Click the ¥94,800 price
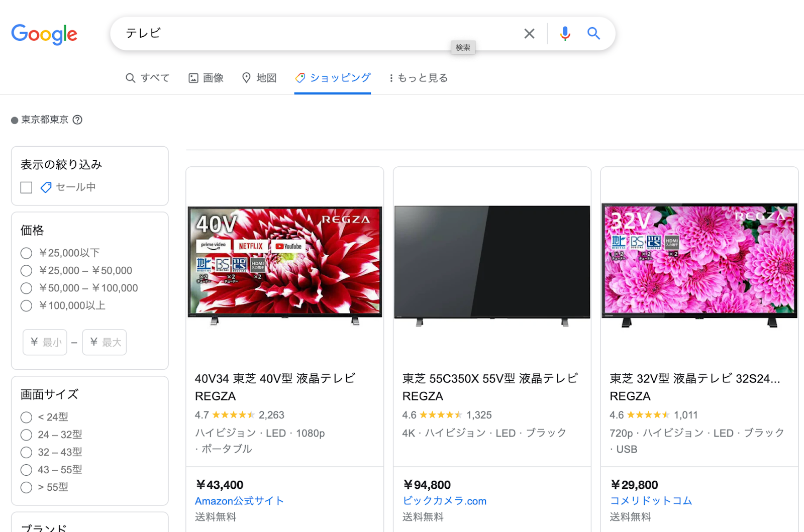 coord(427,485)
